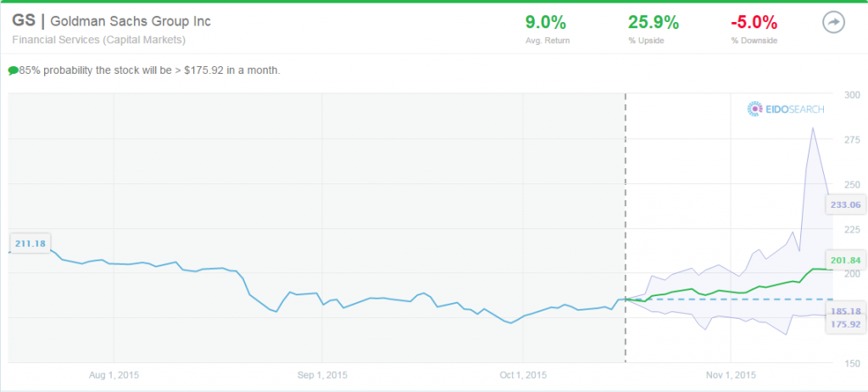Screen dimensions: 868x392
Task: Click the 250 y-axis value
Action: click(x=853, y=184)
